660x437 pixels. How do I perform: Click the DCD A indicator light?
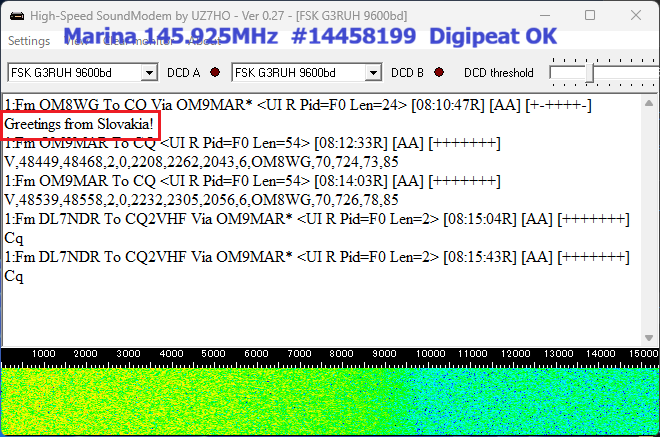coord(215,72)
